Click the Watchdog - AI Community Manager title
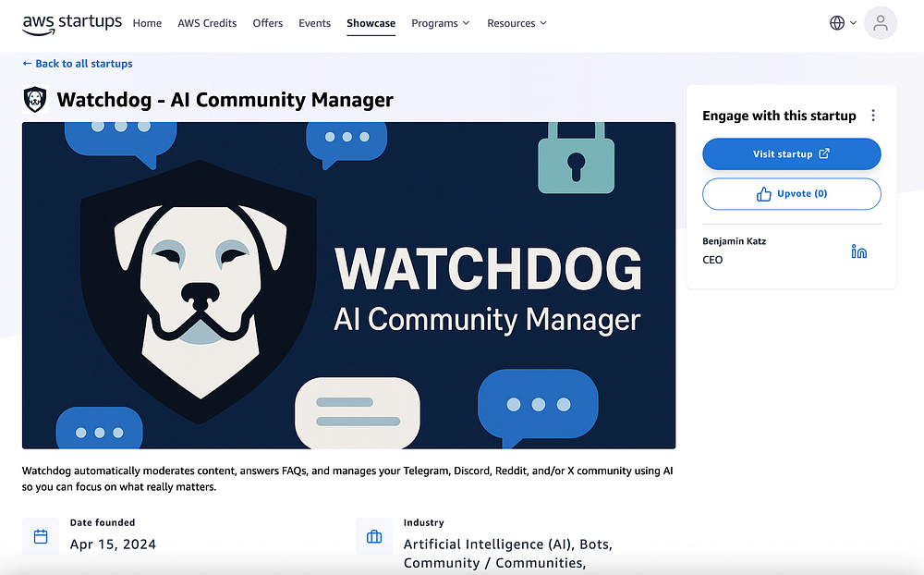 pyautogui.click(x=225, y=100)
